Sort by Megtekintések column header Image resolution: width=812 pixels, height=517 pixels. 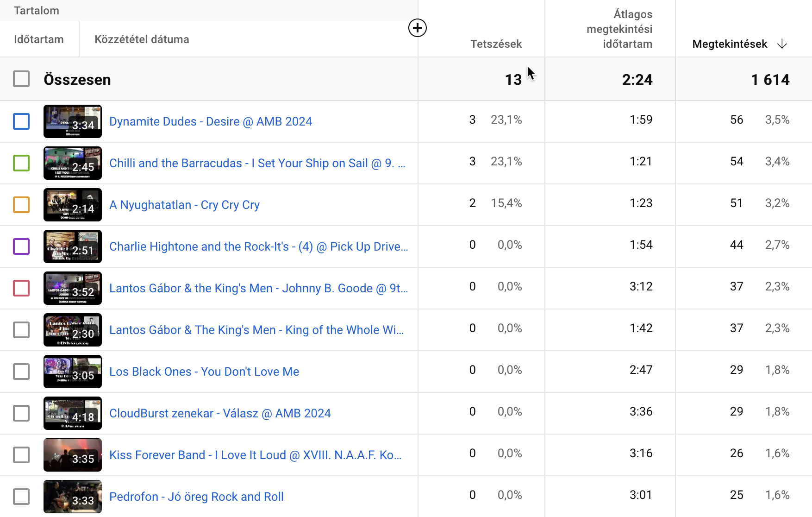pyautogui.click(x=730, y=44)
